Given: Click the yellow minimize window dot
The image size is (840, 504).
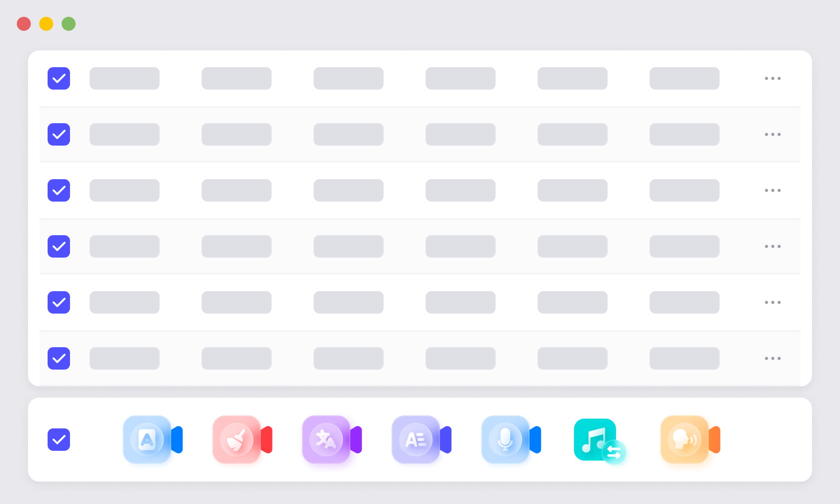Looking at the screenshot, I should tap(46, 24).
